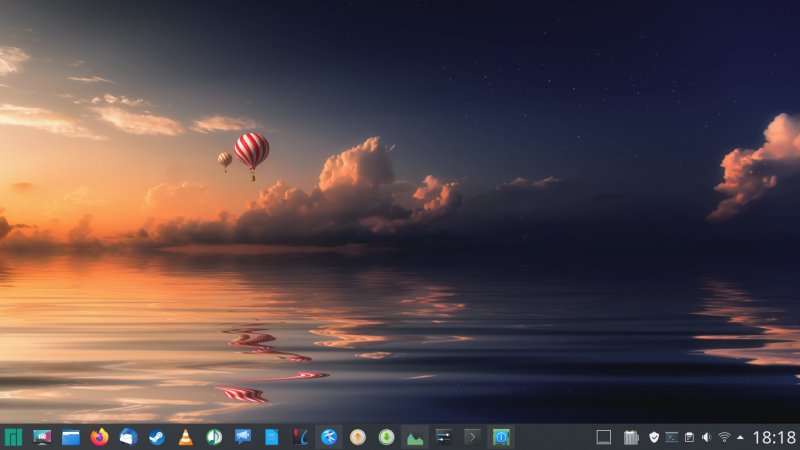This screenshot has height=450, width=800.
Task: Click the green circular app icon after VLC
Action: (214, 437)
